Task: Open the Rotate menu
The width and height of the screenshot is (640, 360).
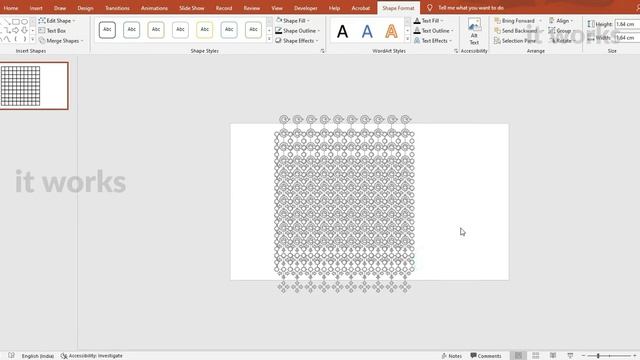Action: coord(562,41)
